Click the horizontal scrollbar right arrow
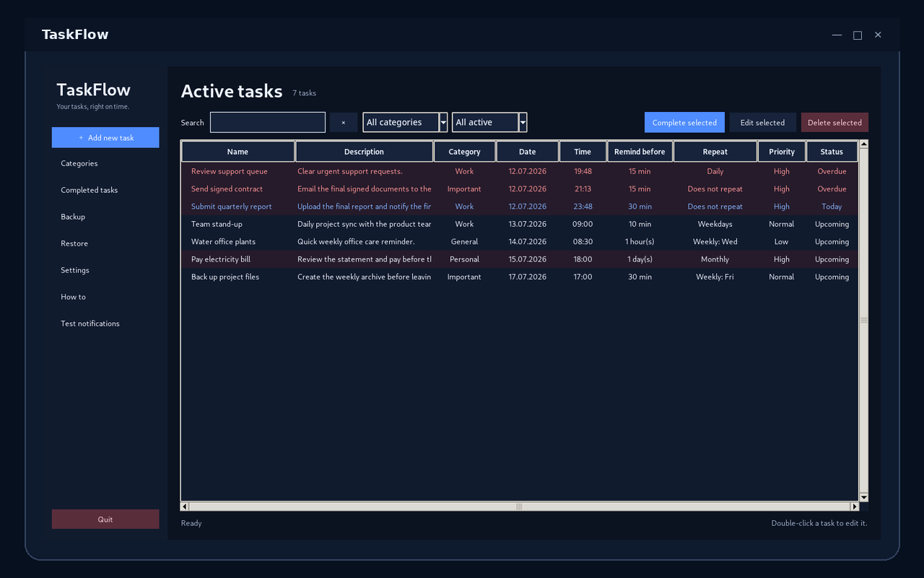 point(855,506)
